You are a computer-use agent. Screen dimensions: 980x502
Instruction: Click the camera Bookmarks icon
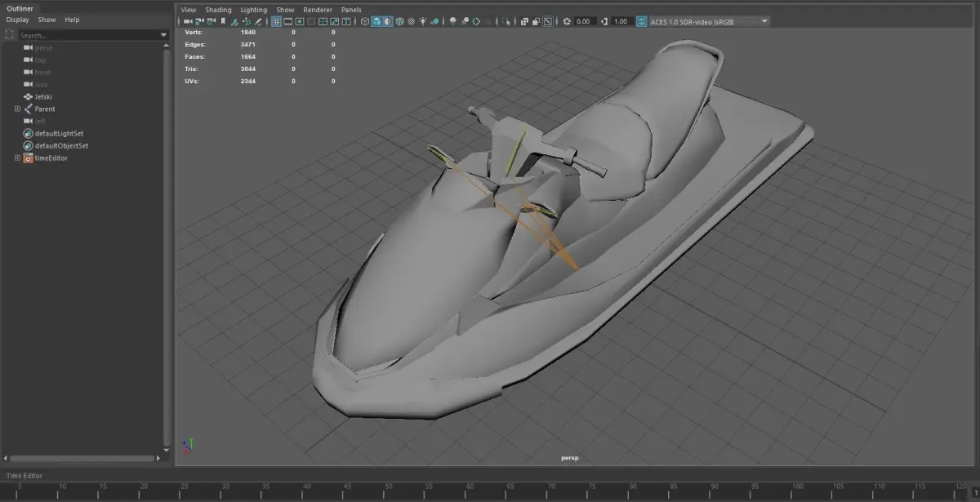click(222, 21)
